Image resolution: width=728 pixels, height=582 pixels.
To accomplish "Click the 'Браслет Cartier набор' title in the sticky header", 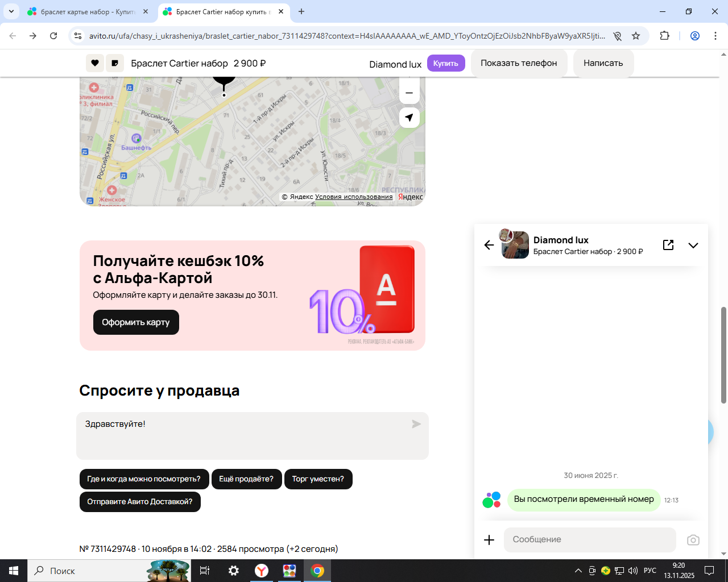I will (x=179, y=63).
